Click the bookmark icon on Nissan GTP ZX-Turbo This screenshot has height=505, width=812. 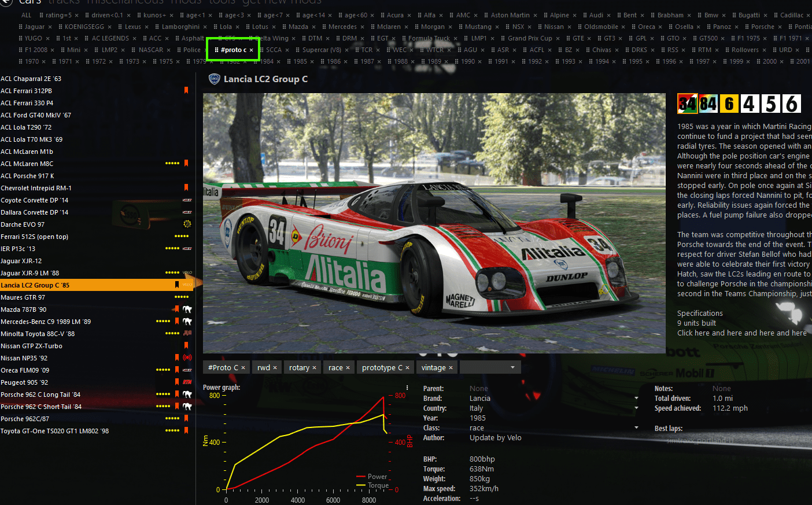[186, 346]
